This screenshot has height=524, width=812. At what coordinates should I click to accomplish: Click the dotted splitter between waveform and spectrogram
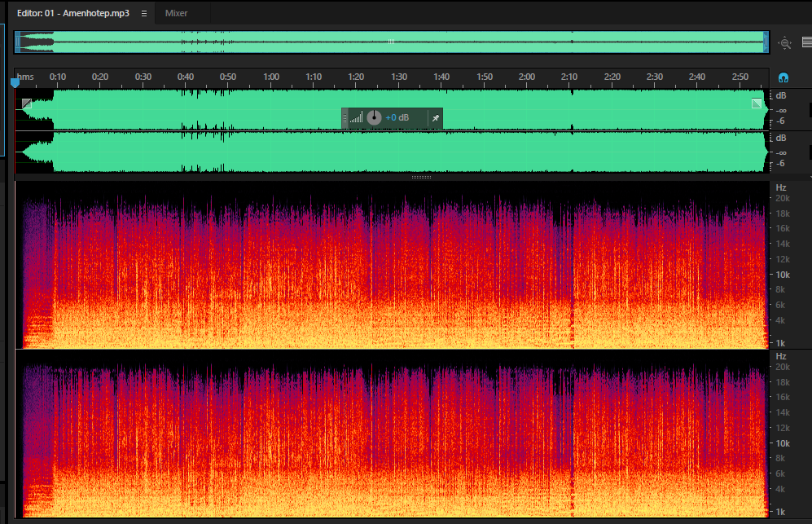[x=421, y=178]
